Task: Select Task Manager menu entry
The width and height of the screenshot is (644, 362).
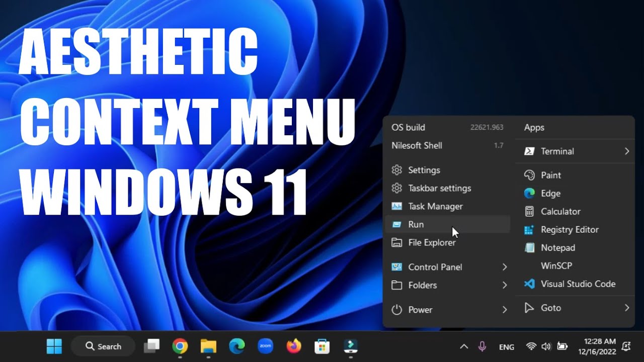Action: [448, 206]
